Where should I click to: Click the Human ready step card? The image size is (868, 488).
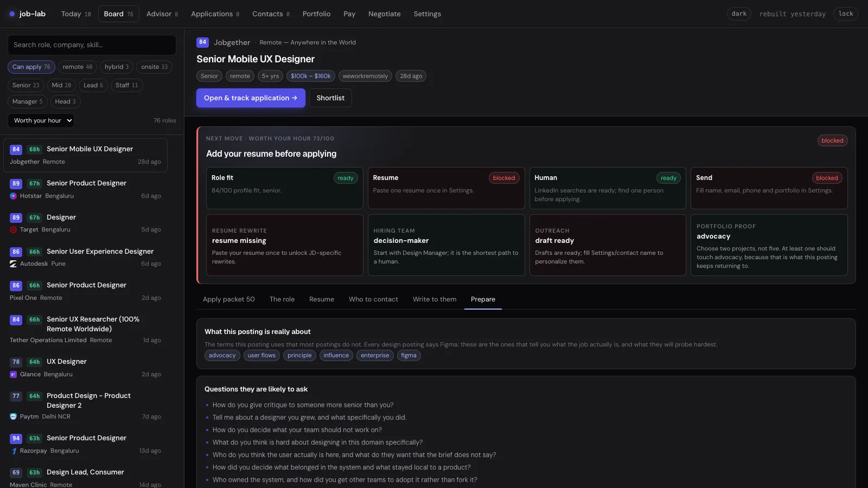pyautogui.click(x=608, y=188)
